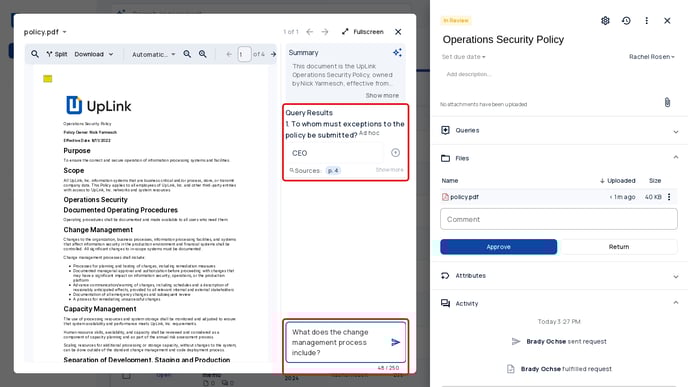Sort files by Name column
688x387 pixels.
(450, 180)
